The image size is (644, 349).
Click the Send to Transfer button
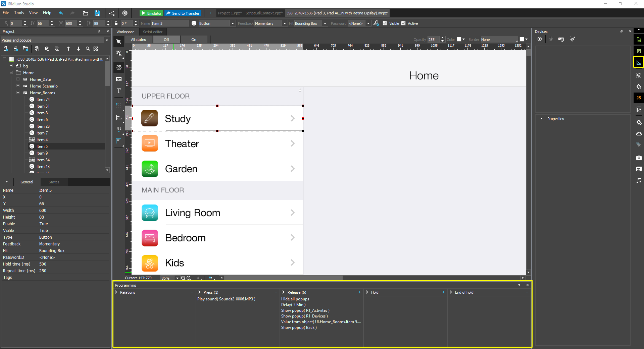[x=183, y=13]
